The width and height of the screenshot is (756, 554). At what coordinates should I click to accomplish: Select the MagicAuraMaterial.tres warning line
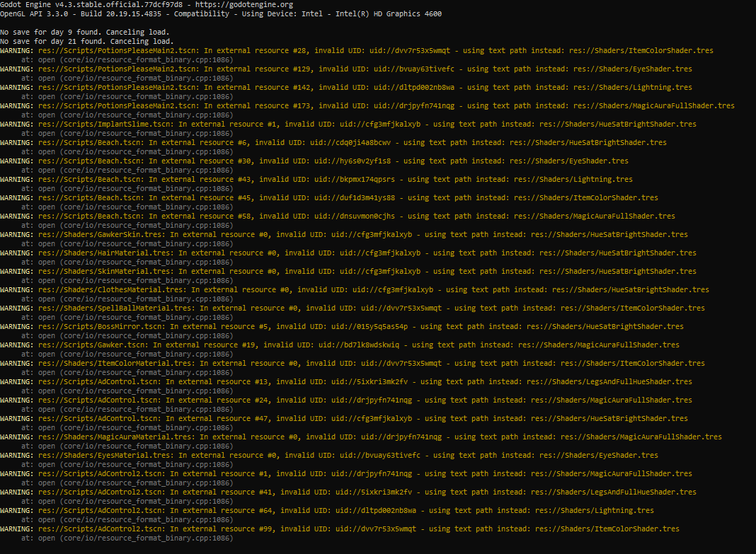click(x=361, y=437)
